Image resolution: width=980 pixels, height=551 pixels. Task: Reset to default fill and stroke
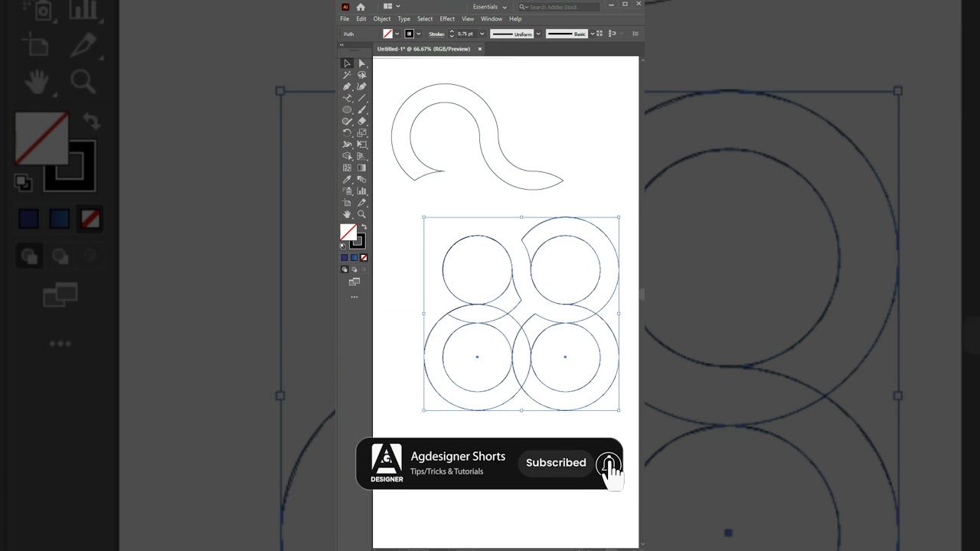tap(343, 246)
